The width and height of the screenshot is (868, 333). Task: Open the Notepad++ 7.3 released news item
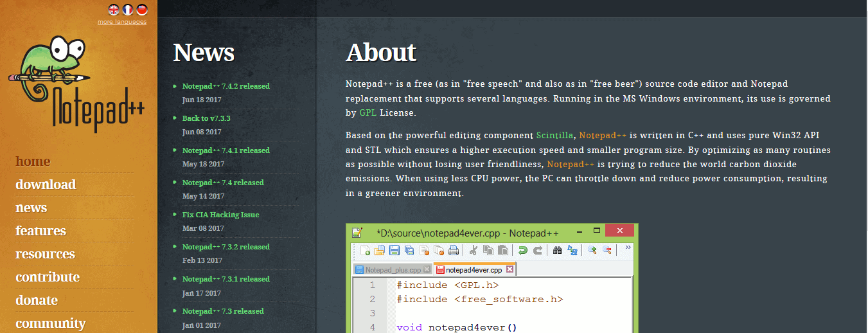(223, 311)
